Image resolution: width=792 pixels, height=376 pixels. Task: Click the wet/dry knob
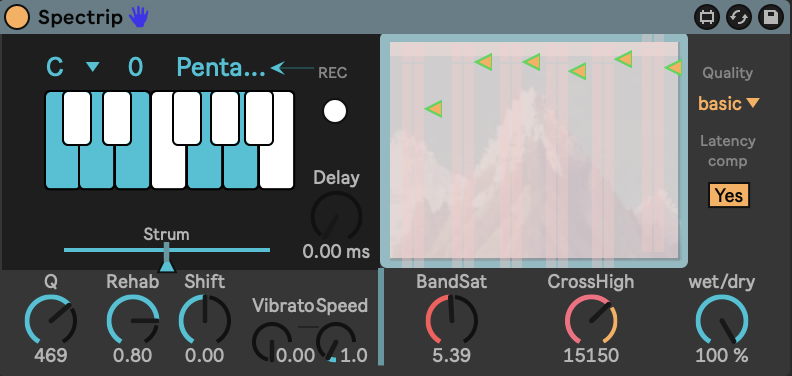721,321
